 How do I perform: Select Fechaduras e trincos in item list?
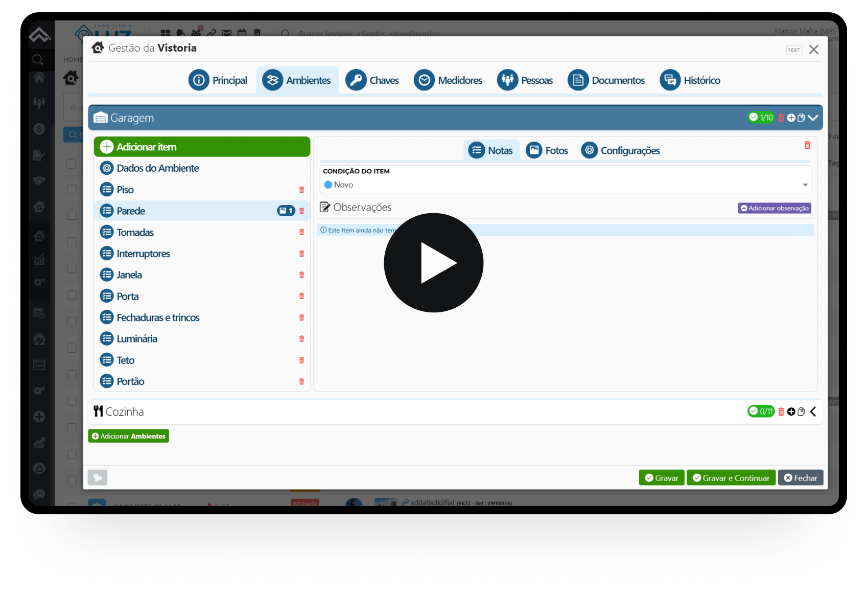click(x=158, y=317)
